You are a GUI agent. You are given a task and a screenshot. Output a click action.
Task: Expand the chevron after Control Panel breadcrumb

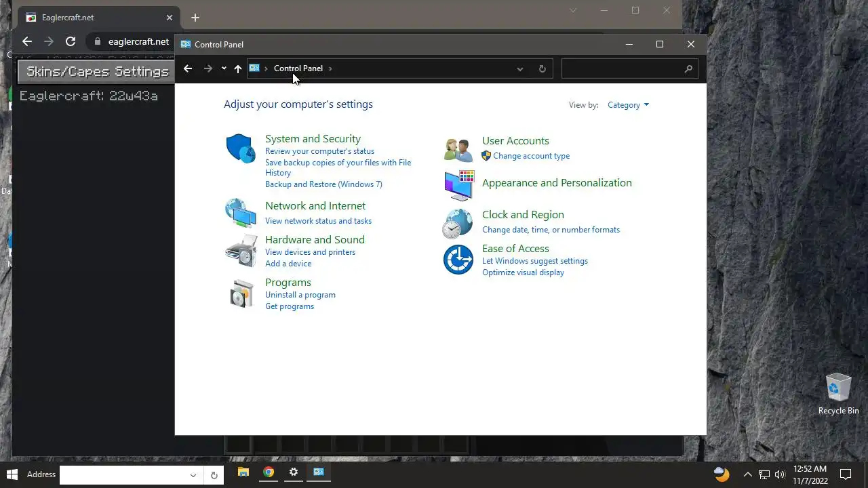pos(330,68)
